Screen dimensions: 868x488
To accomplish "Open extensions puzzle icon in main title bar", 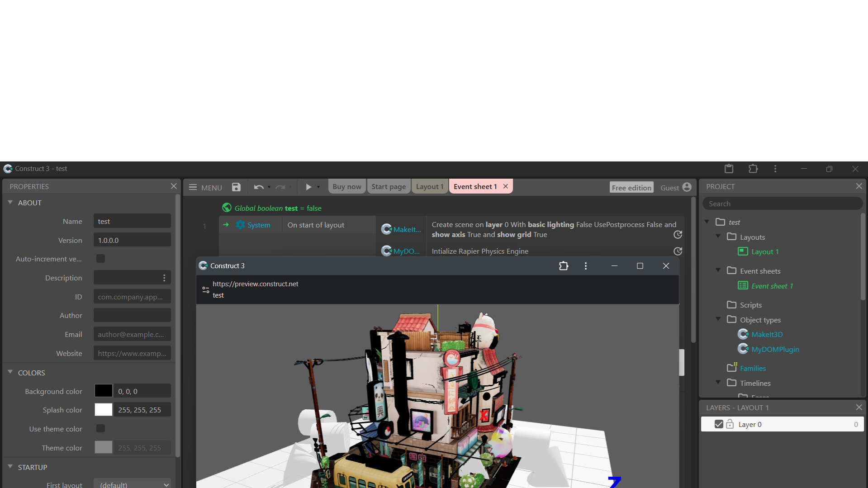I will [753, 169].
